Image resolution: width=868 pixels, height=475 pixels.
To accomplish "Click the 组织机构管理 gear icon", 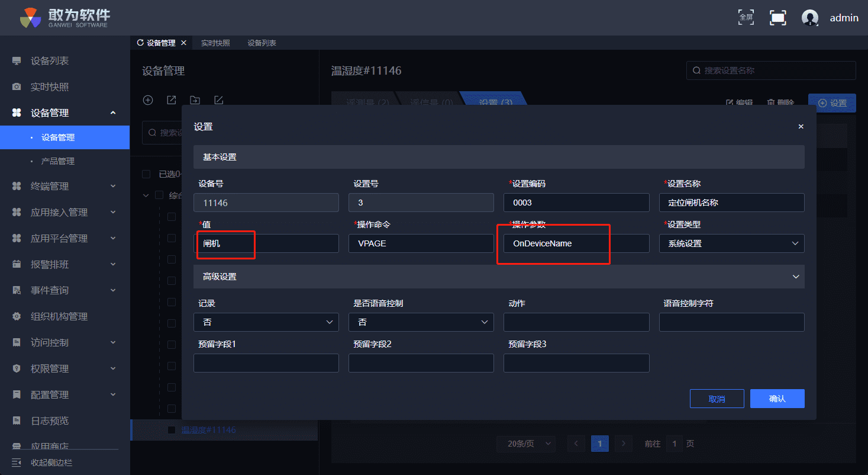I will click(17, 317).
